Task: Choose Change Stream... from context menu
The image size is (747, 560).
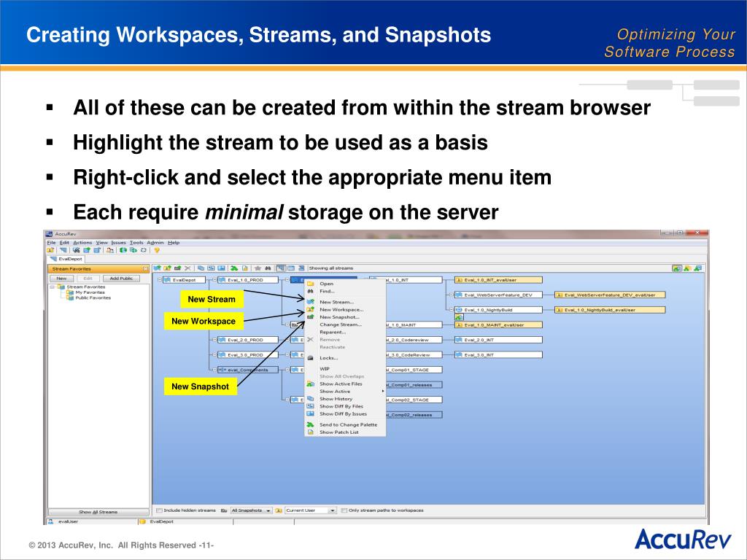Action: (341, 324)
